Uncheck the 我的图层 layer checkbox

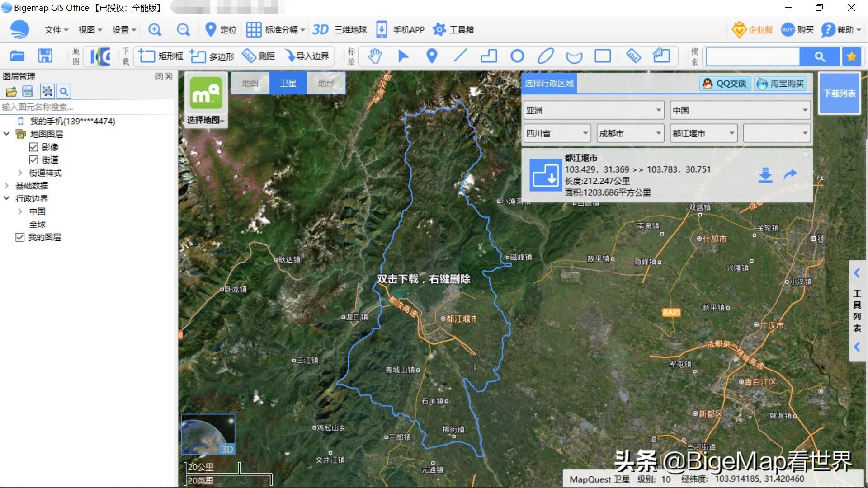pos(20,237)
